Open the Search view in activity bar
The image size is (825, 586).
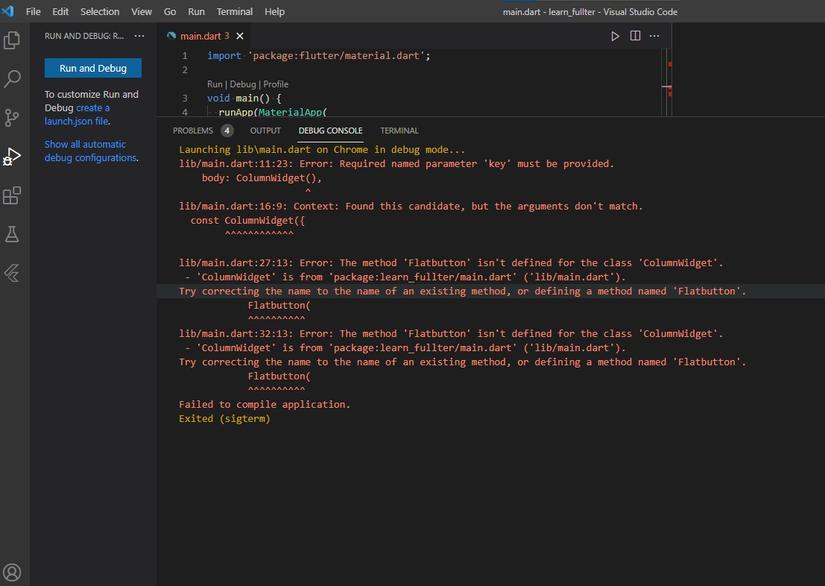13,79
